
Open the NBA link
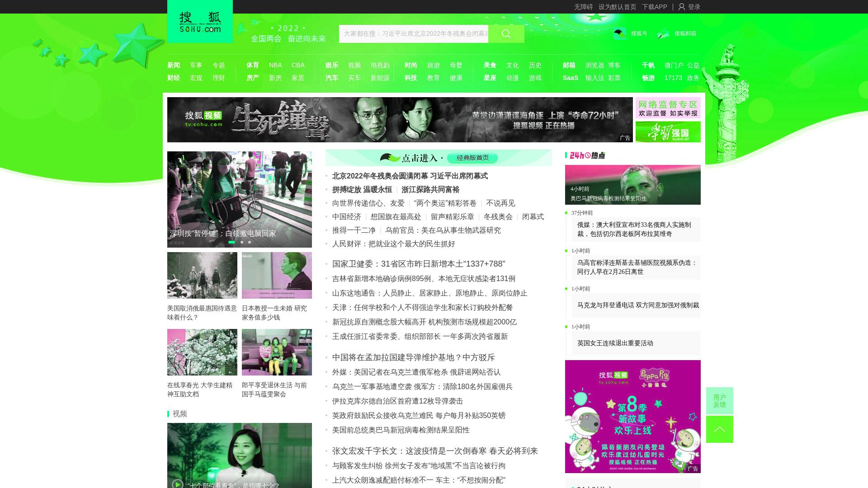point(275,65)
